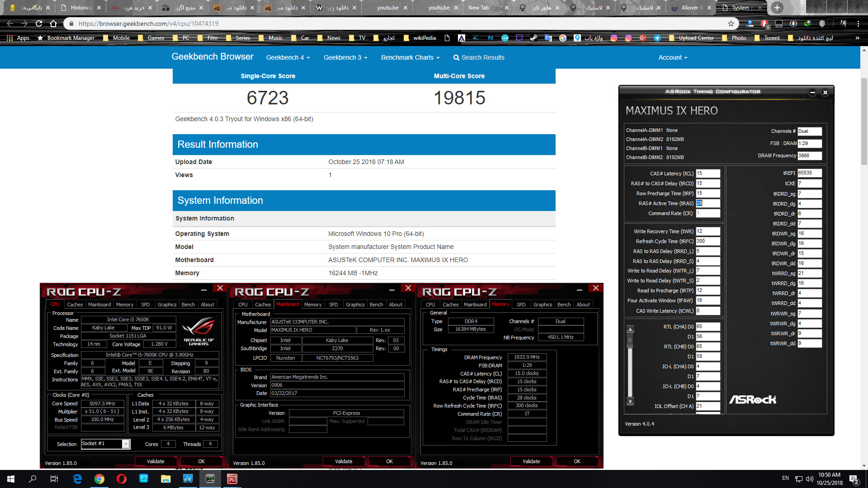Viewport: 868px width, 488px height.
Task: Open the Windows Start menu
Action: coord(11,479)
